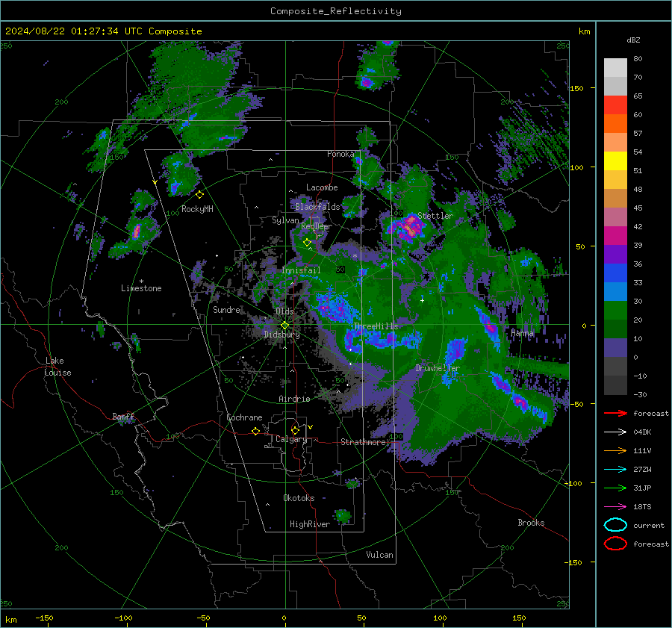This screenshot has width=672, height=628.
Task: Click the Sundre label
Action: coord(226,310)
